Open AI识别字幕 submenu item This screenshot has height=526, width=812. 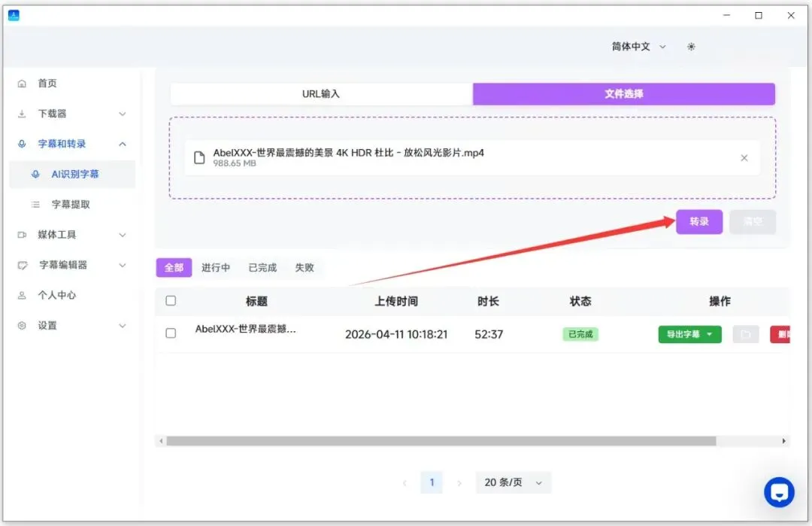[72, 174]
